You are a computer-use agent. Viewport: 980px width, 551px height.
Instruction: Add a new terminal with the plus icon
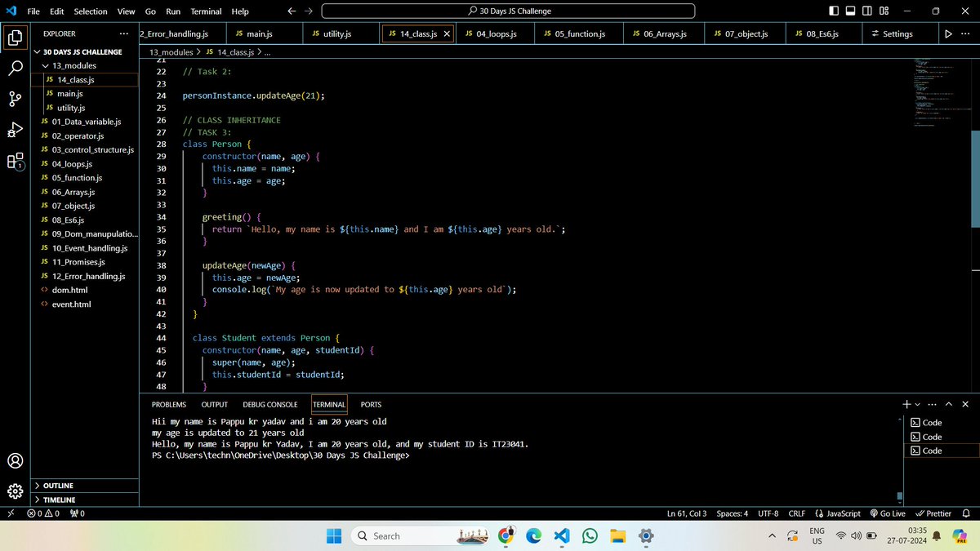click(x=906, y=404)
